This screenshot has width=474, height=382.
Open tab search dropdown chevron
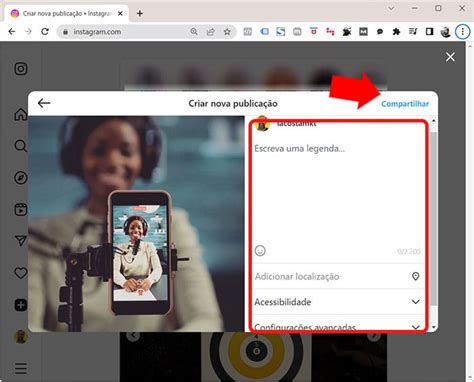click(391, 8)
